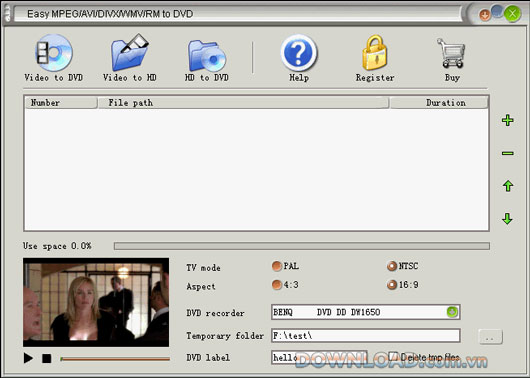Click the Temporary folder path field
Viewport: 530px width, 378px height.
365,336
